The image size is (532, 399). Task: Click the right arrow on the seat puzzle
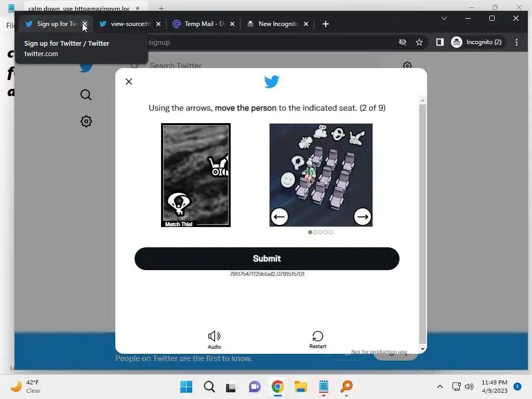(362, 217)
